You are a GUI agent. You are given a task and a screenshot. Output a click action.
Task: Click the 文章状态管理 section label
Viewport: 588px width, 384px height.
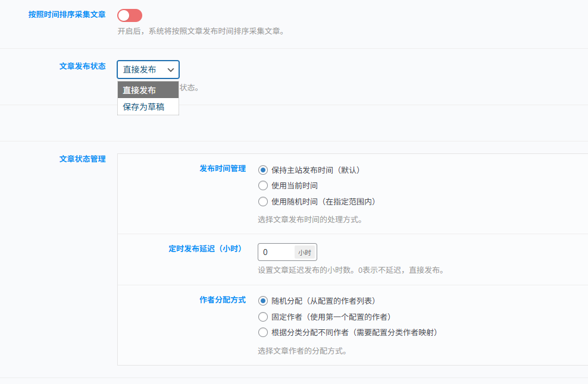point(83,159)
